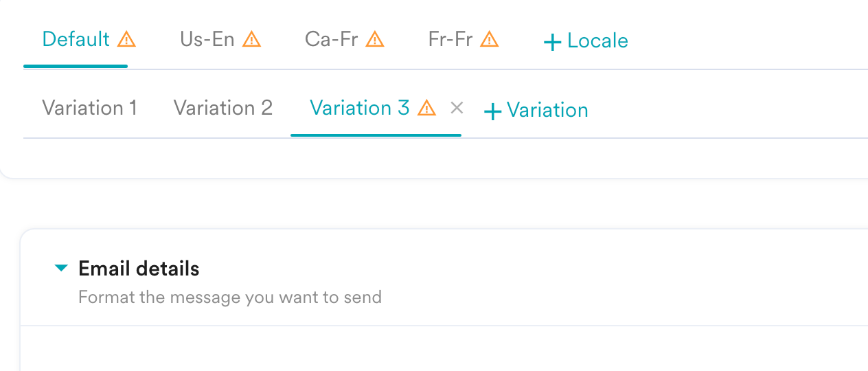Image resolution: width=868 pixels, height=371 pixels.
Task: Click the 'Format the message you want to send' text
Action: tap(230, 297)
